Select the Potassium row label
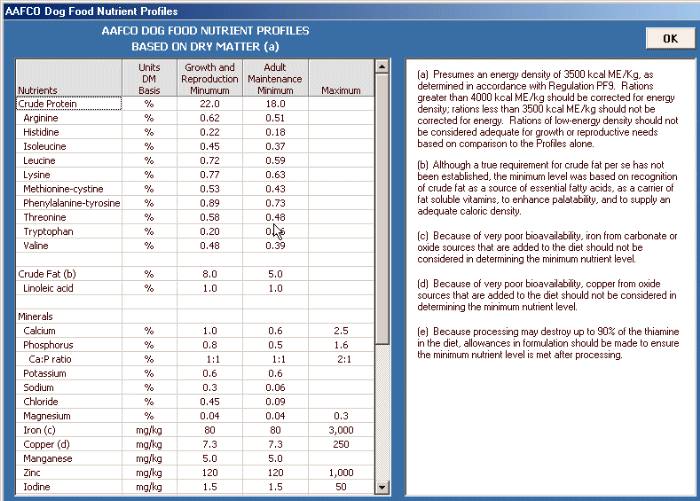The image size is (700, 501). tap(45, 373)
